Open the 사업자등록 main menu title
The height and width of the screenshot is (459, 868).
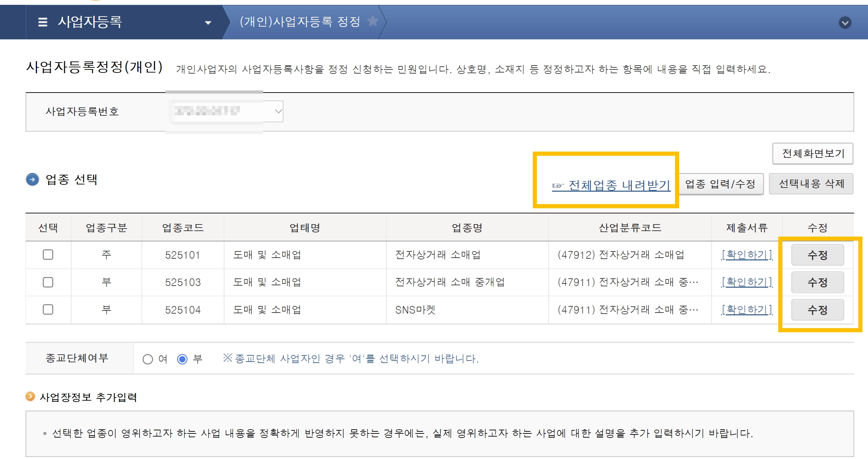pyautogui.click(x=90, y=22)
